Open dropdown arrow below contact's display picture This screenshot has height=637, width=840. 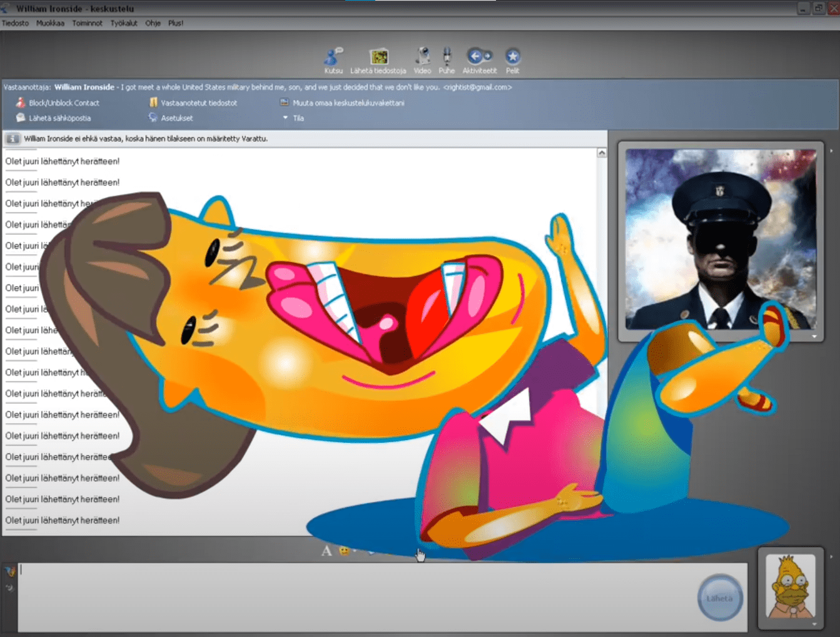tap(814, 337)
